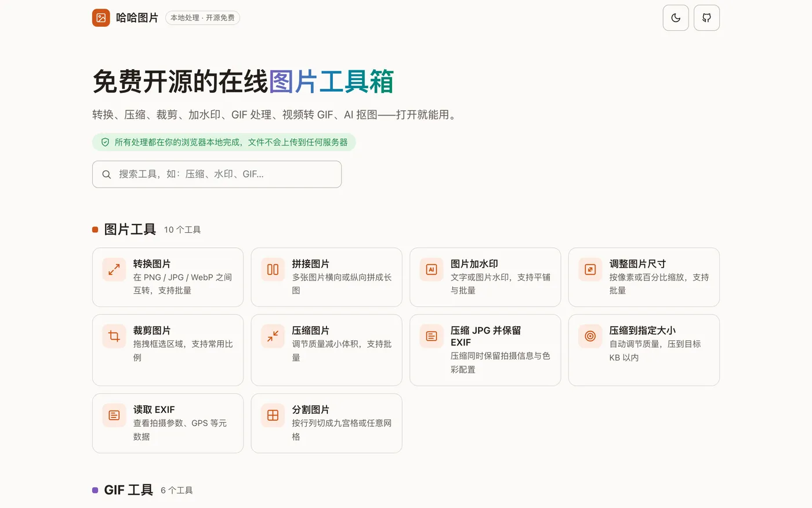Viewport: 812px width, 508px height.
Task: Toggle dark mode with moon icon
Action: tap(676, 18)
